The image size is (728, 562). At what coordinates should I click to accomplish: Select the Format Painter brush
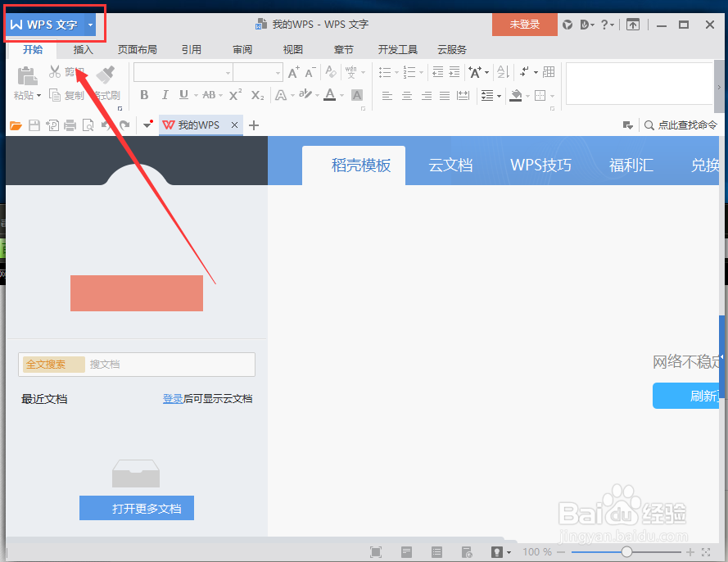(x=106, y=75)
